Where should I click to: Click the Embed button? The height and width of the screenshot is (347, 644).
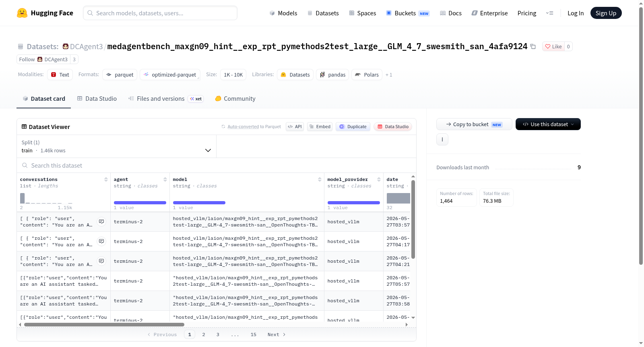(320, 127)
